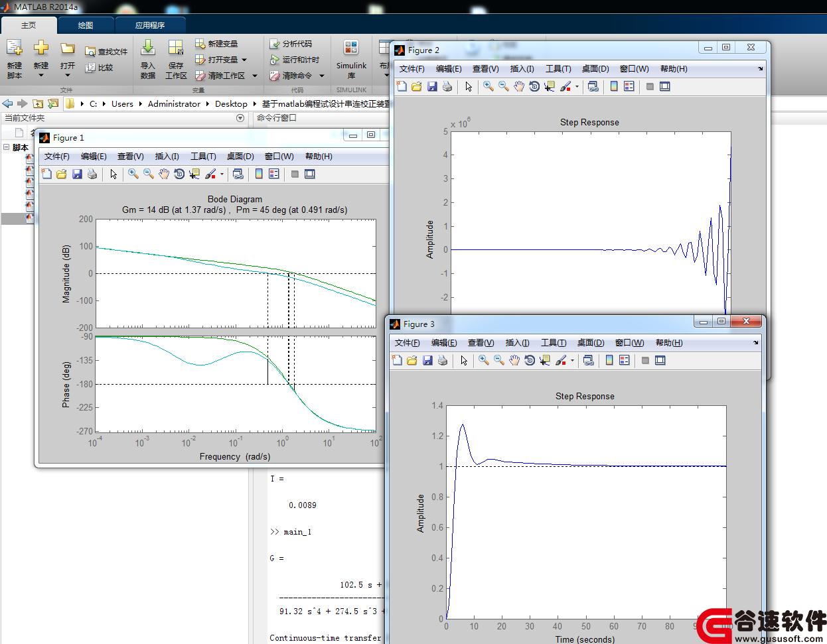This screenshot has height=644, width=827.
Task: Click Save icon in Figure 1 toolbar
Action: pos(77,174)
